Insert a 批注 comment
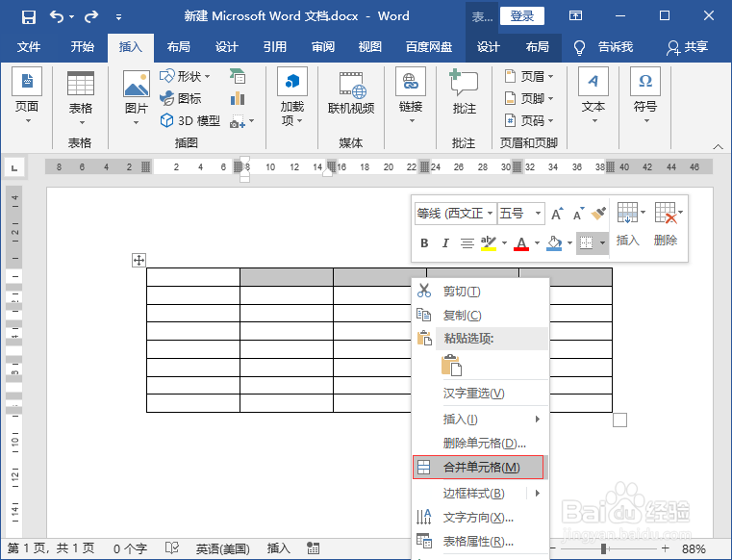Image resolution: width=732 pixels, height=560 pixels. pyautogui.click(x=464, y=92)
